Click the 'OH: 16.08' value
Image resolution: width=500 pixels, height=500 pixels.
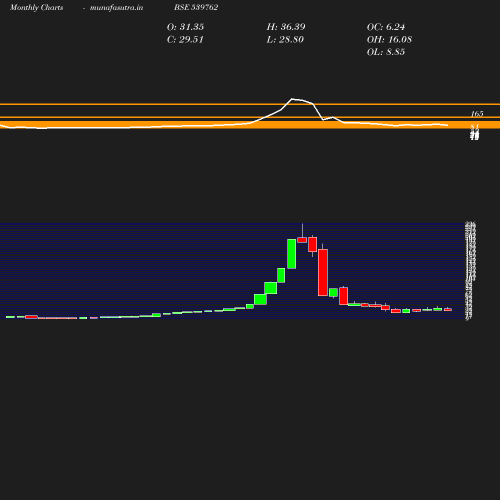tap(389, 39)
